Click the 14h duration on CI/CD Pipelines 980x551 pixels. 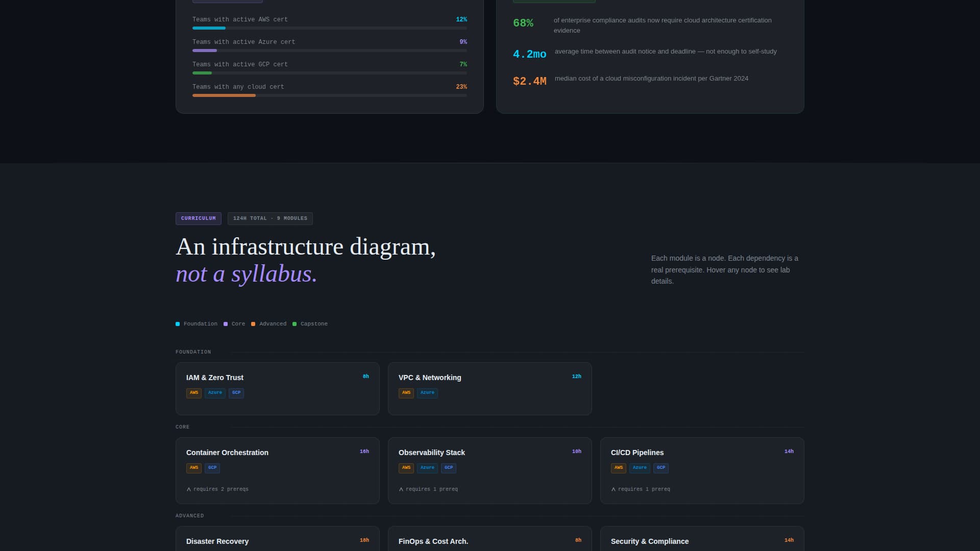coord(789,452)
